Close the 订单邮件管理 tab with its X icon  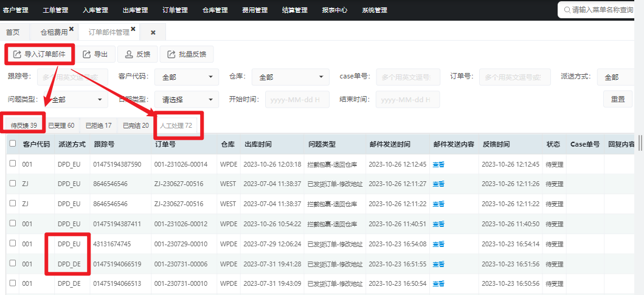(133, 29)
